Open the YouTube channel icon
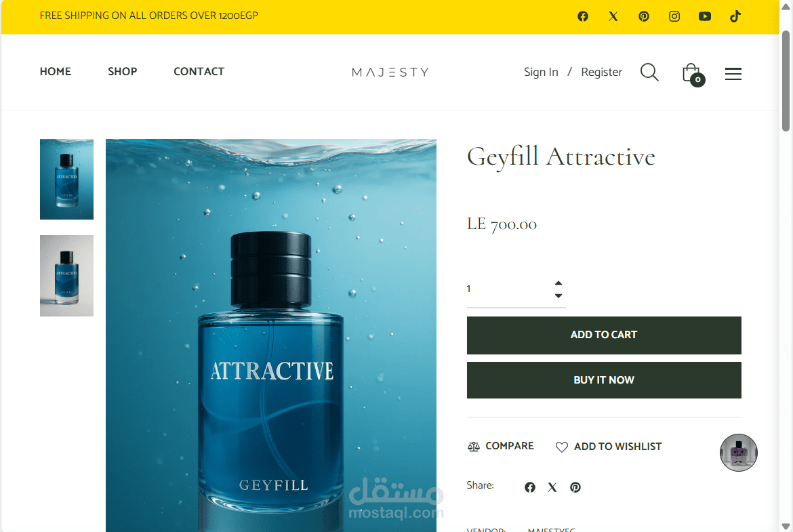Viewport: 793px width, 532px height. (x=704, y=16)
